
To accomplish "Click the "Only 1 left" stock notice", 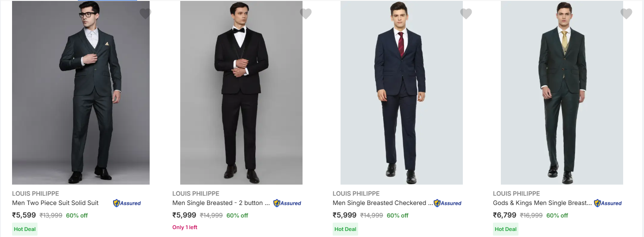I will [x=185, y=227].
